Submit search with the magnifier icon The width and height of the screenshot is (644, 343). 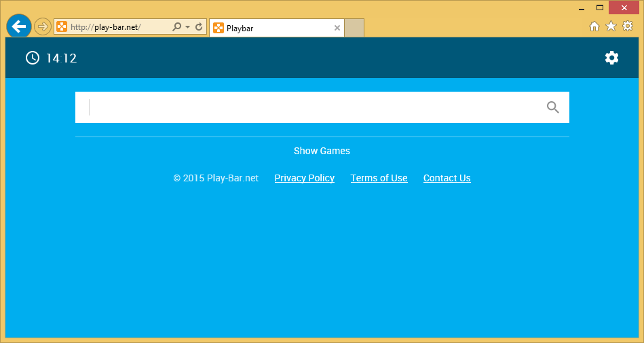point(553,107)
